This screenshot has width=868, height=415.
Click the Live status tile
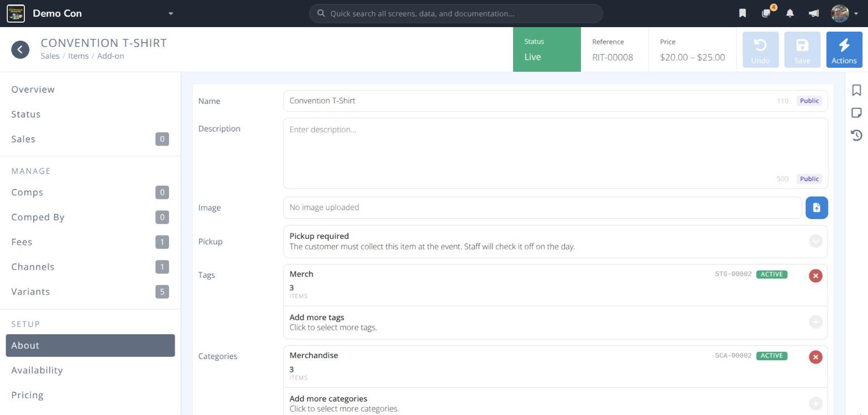pos(546,49)
